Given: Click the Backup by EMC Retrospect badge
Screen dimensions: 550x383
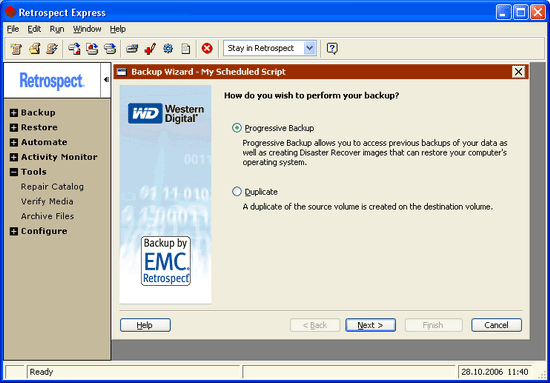Looking at the screenshot, I should 166,261.
